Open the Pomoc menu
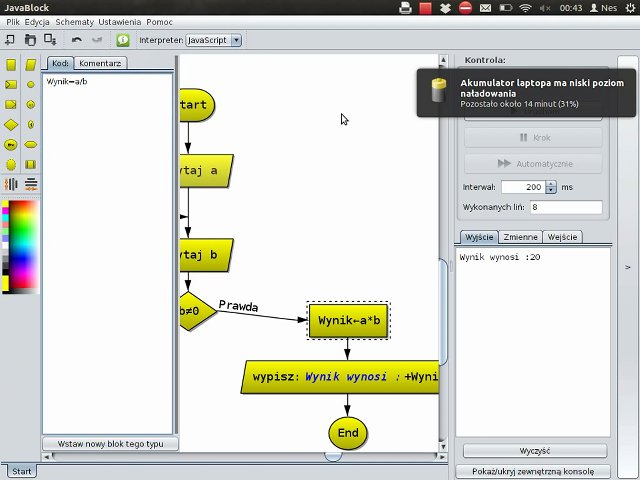The width and height of the screenshot is (640, 480). tap(160, 22)
